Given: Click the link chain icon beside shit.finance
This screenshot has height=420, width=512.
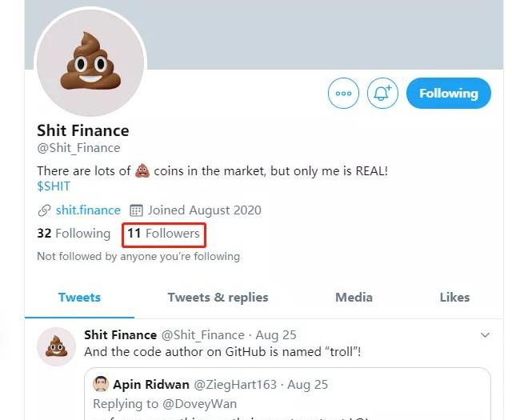Looking at the screenshot, I should click(44, 210).
